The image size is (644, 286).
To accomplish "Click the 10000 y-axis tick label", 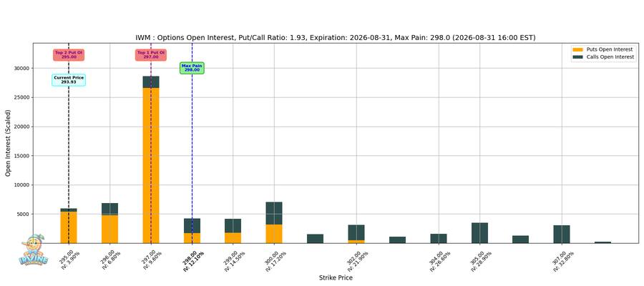I will (23, 184).
